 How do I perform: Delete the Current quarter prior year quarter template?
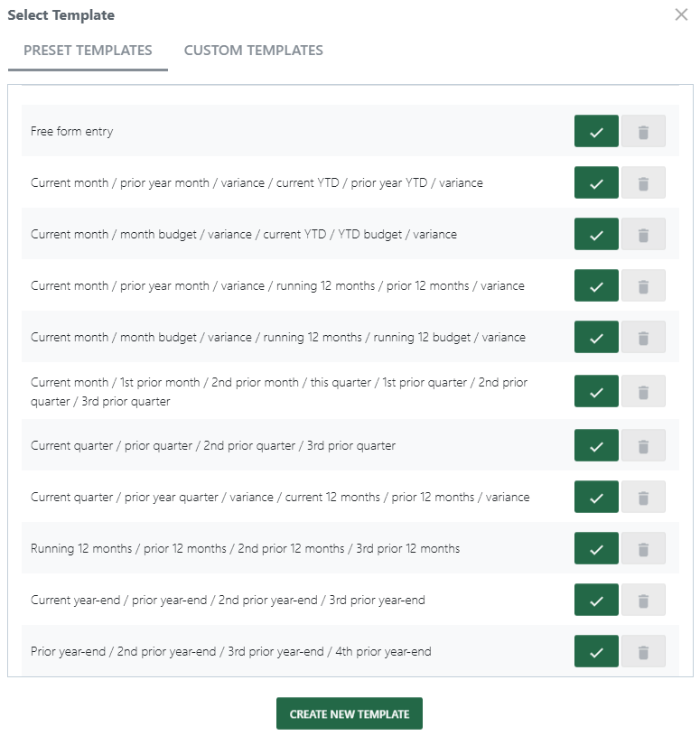[x=643, y=497]
